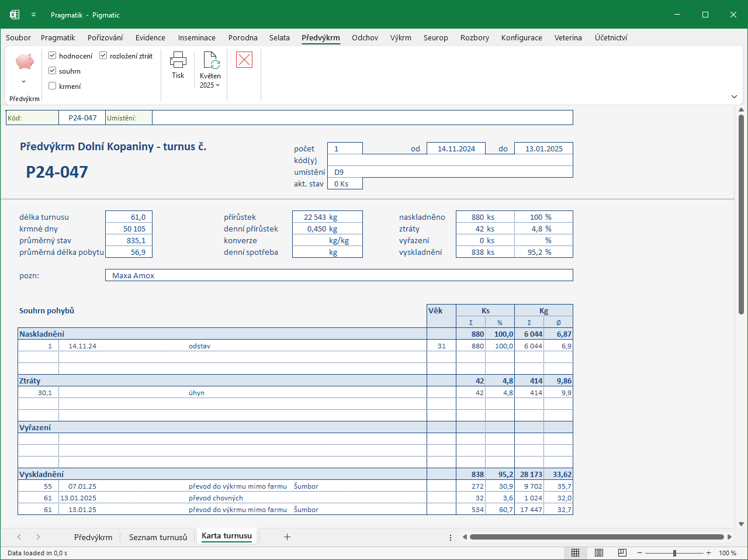748x560 pixels.
Task: Open the Výkrm ribbon tab
Action: tap(401, 37)
